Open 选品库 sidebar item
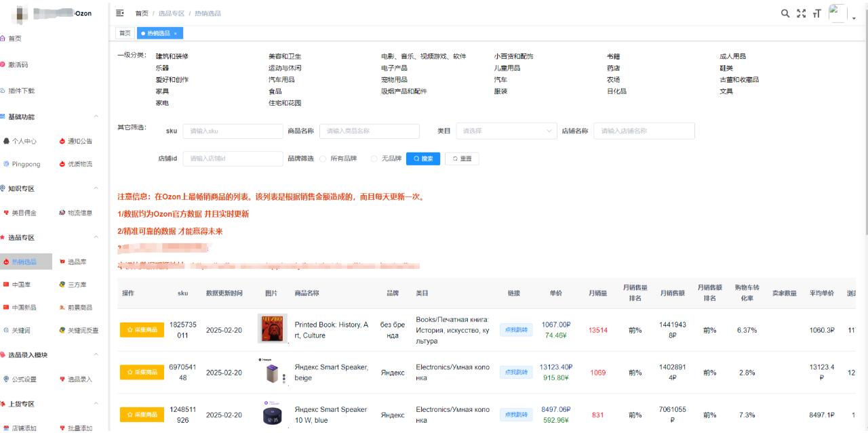The width and height of the screenshot is (868, 433). click(77, 262)
